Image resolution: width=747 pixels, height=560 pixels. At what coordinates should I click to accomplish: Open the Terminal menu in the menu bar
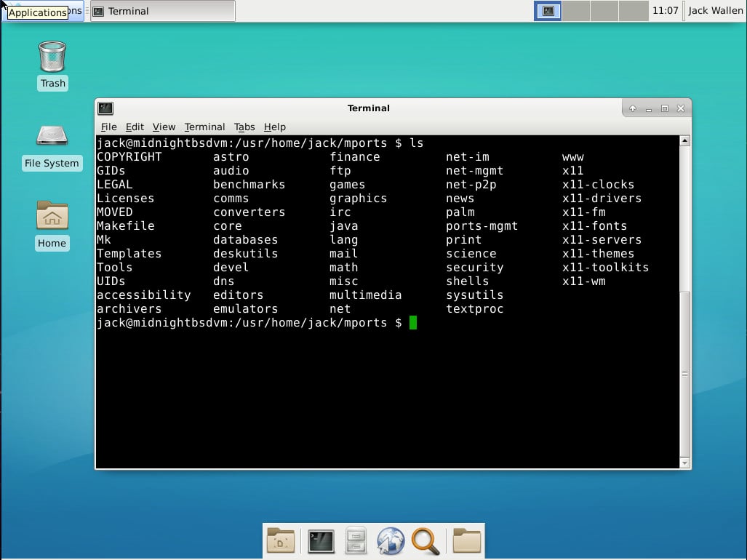[204, 127]
